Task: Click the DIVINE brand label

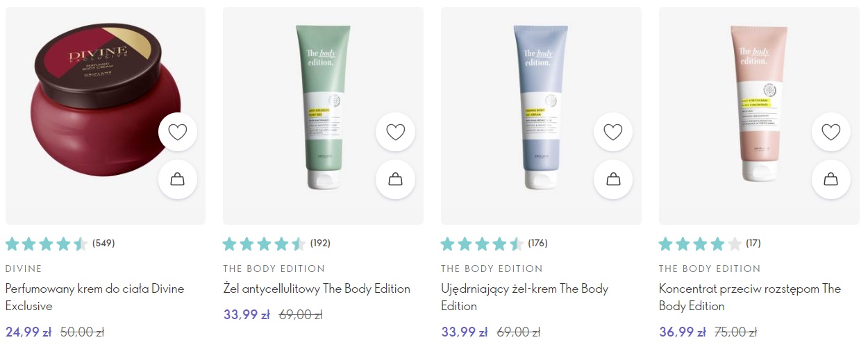Action: pyautogui.click(x=24, y=269)
